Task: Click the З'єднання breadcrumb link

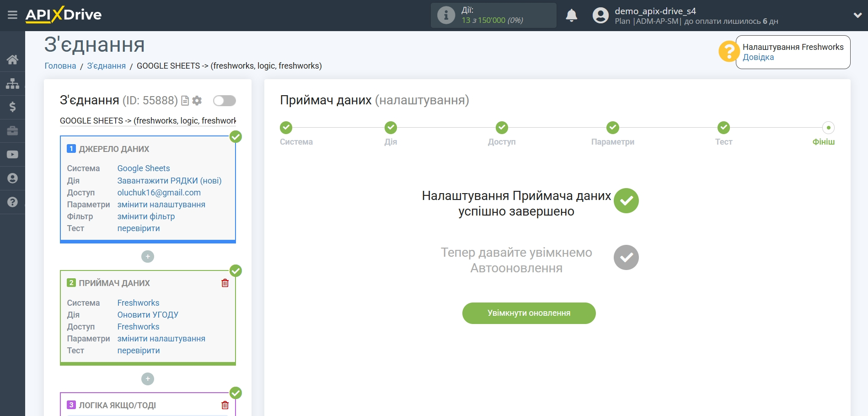Action: point(106,66)
